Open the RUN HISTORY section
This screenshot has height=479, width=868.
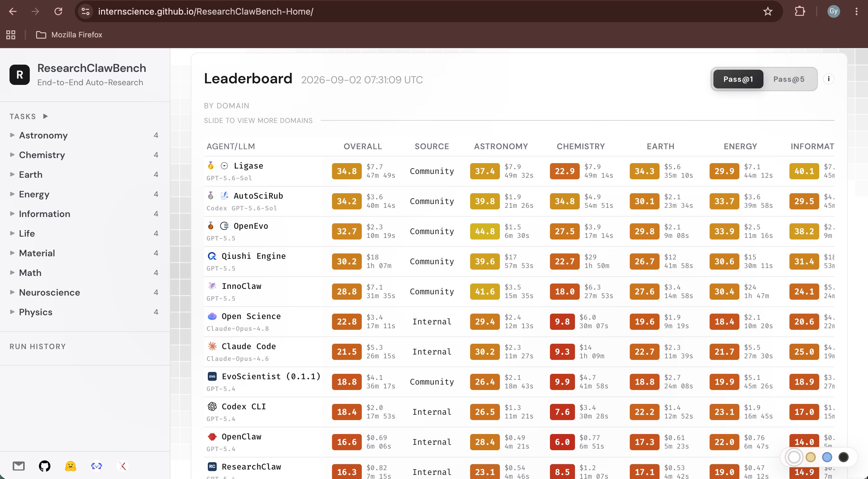coord(37,346)
